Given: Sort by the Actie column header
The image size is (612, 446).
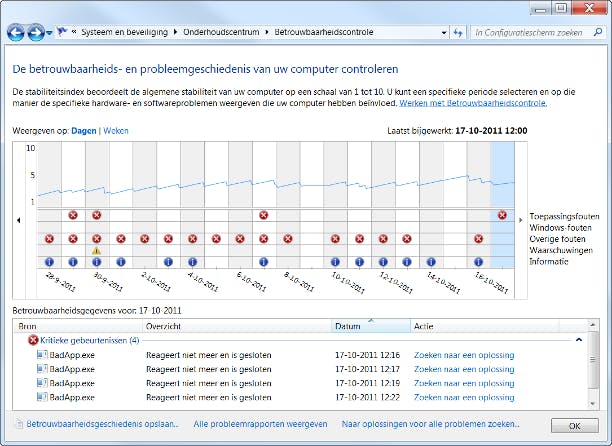Looking at the screenshot, I should pyautogui.click(x=484, y=326).
